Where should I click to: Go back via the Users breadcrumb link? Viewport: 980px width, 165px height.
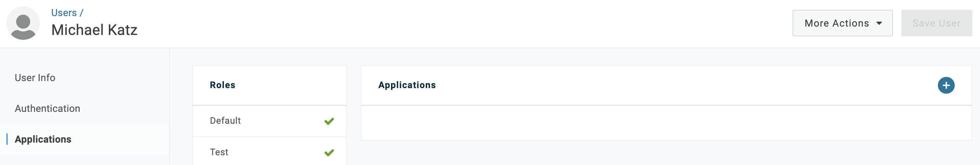(x=64, y=13)
